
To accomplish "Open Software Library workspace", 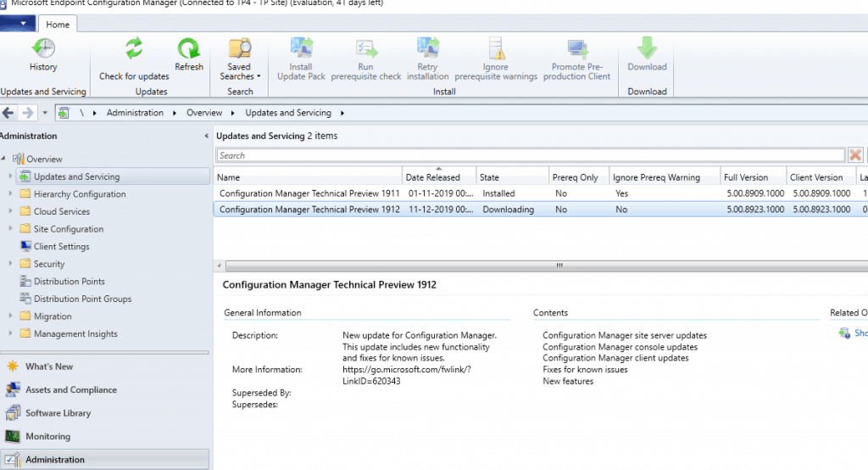I will coord(58,413).
